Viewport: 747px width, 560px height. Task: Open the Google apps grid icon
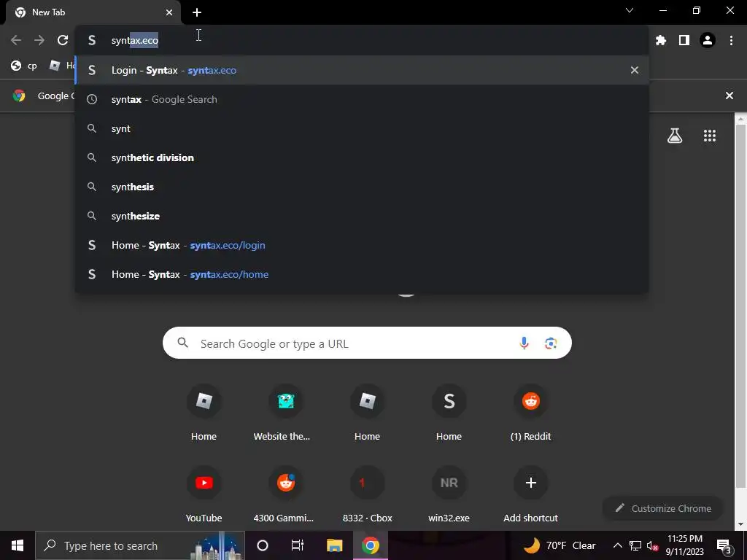710,136
